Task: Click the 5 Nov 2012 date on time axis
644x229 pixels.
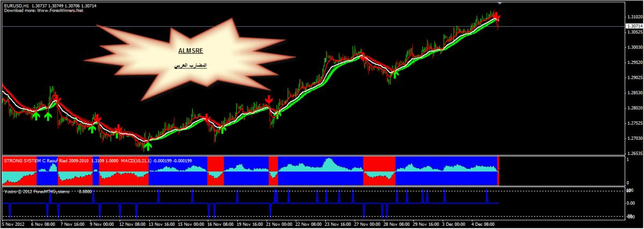Action: click(x=13, y=224)
